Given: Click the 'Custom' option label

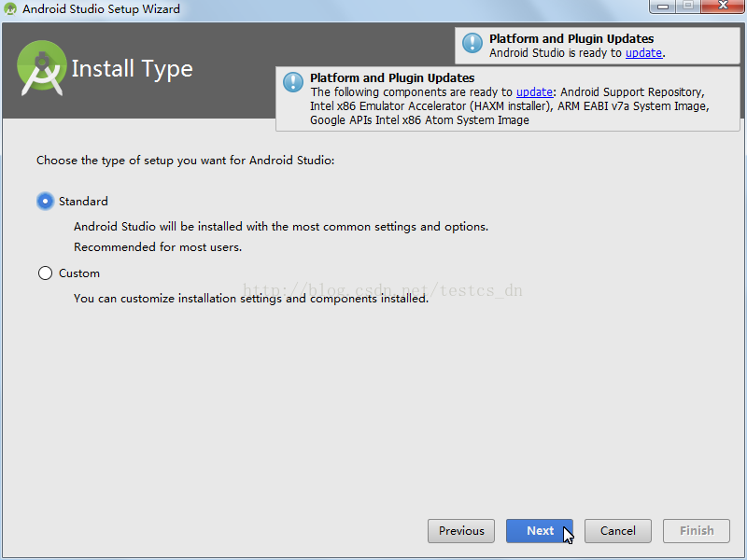Looking at the screenshot, I should tap(79, 273).
